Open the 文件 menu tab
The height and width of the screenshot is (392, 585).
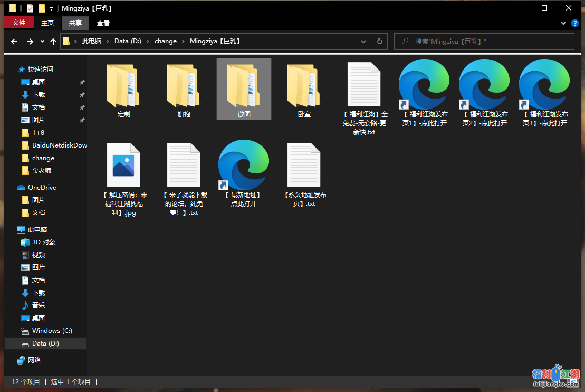click(x=19, y=23)
